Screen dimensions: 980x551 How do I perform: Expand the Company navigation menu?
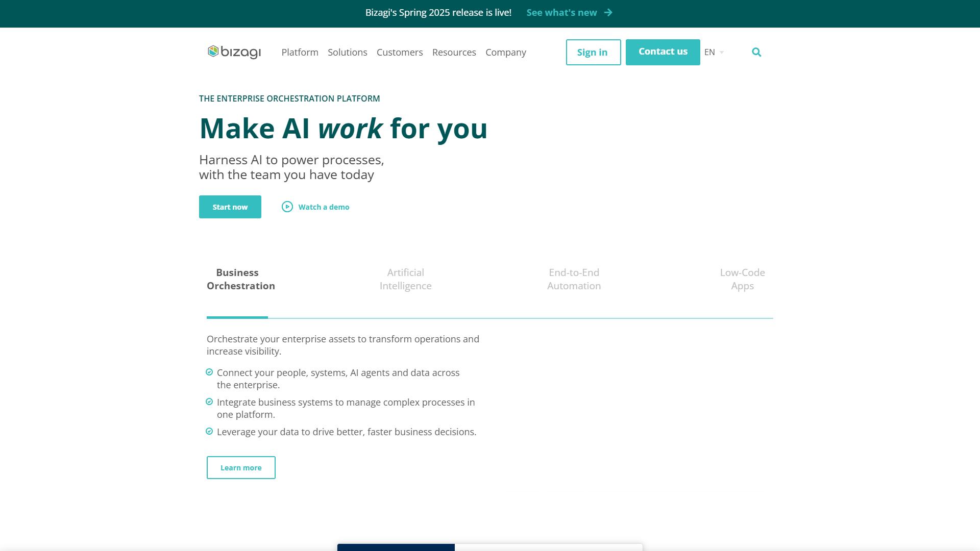coord(506,52)
